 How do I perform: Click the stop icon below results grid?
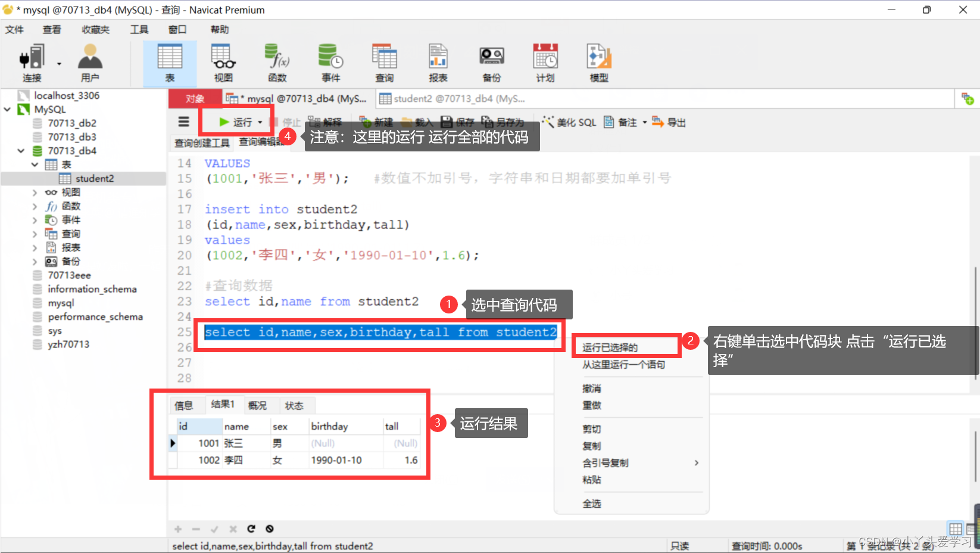coord(270,529)
